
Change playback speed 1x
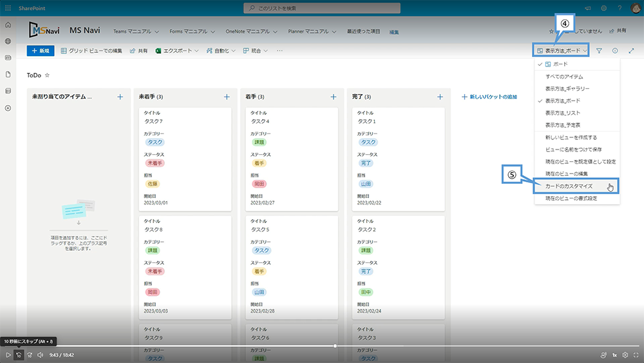(x=614, y=355)
